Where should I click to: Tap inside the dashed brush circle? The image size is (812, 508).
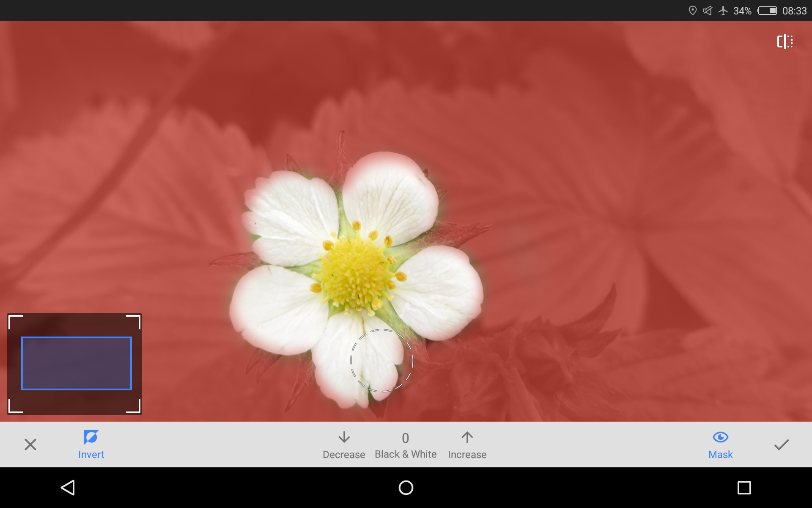[381, 361]
